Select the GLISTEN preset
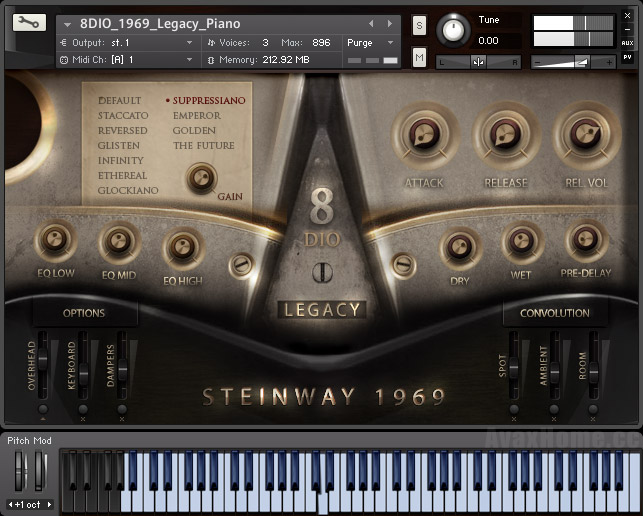 119,146
